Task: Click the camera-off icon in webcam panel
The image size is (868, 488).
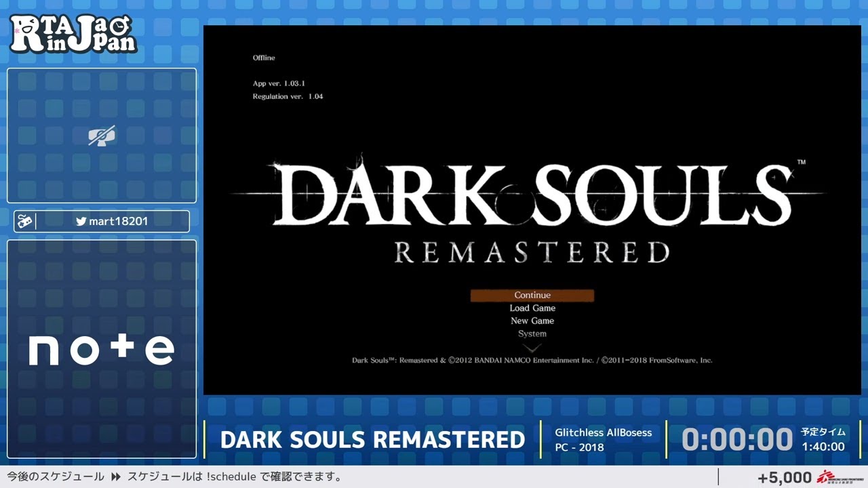Action: (102, 136)
